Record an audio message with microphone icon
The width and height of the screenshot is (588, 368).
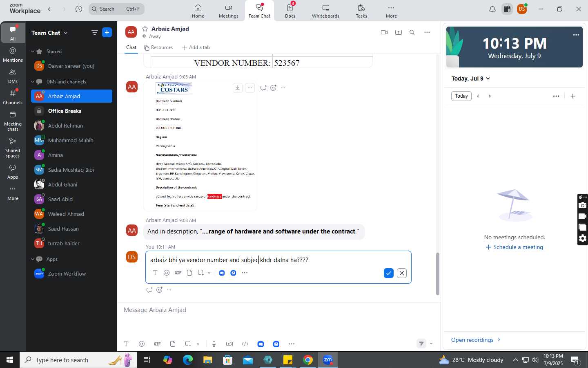[214, 344]
